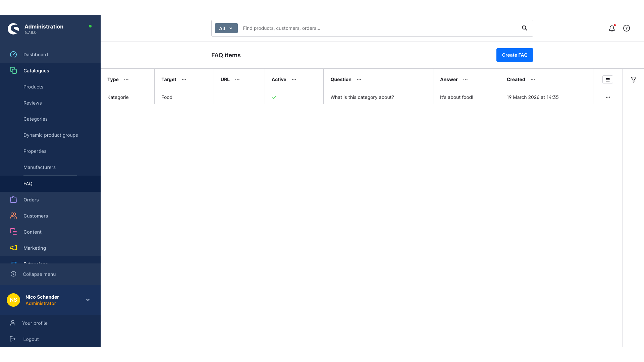Viewport: 644px width, 362px height.
Task: Click the Logout link
Action: click(31, 339)
